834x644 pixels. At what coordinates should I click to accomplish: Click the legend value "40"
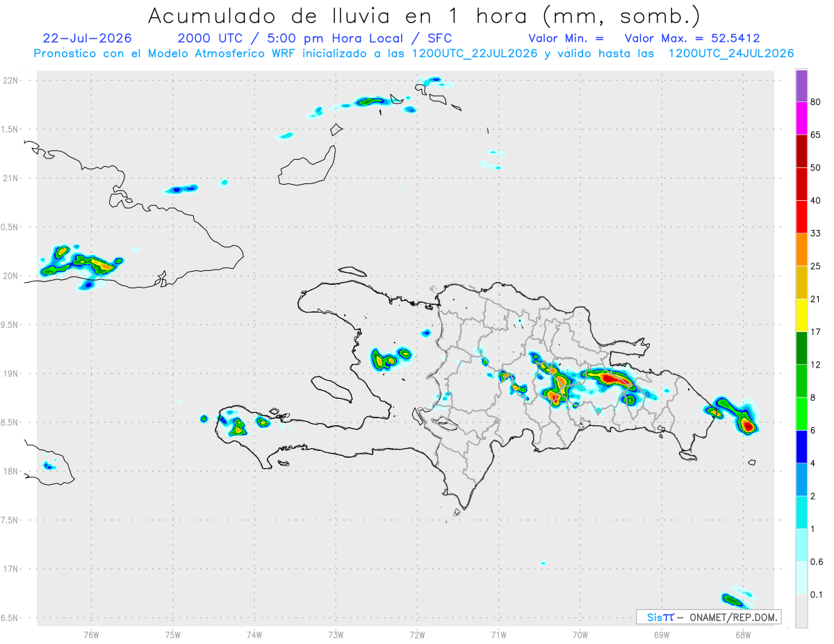(x=816, y=201)
